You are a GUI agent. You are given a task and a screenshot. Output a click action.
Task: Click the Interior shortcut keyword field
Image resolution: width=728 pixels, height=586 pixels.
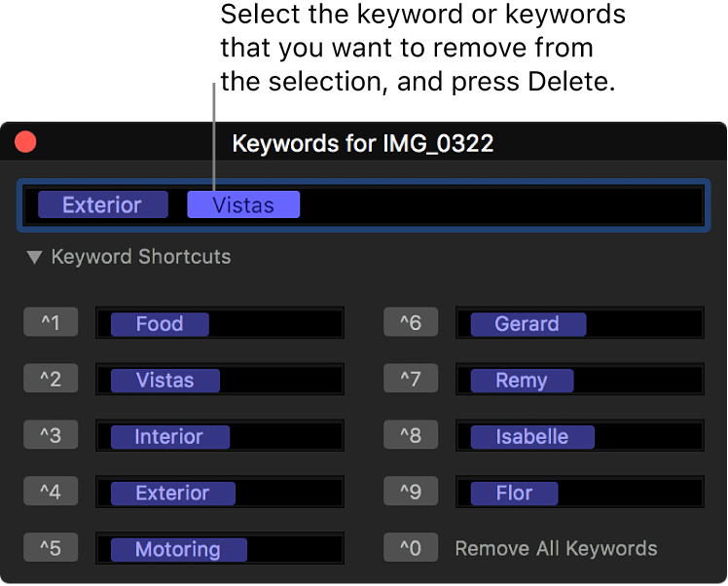pos(284,437)
